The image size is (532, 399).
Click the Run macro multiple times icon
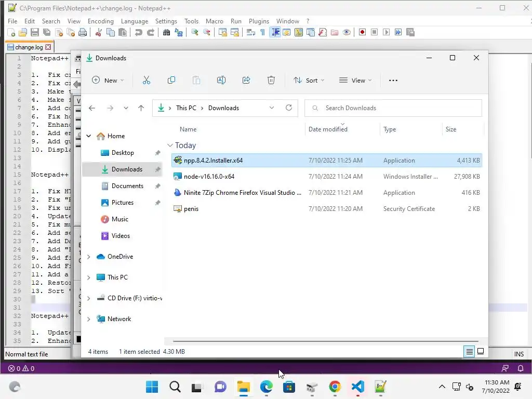398,32
